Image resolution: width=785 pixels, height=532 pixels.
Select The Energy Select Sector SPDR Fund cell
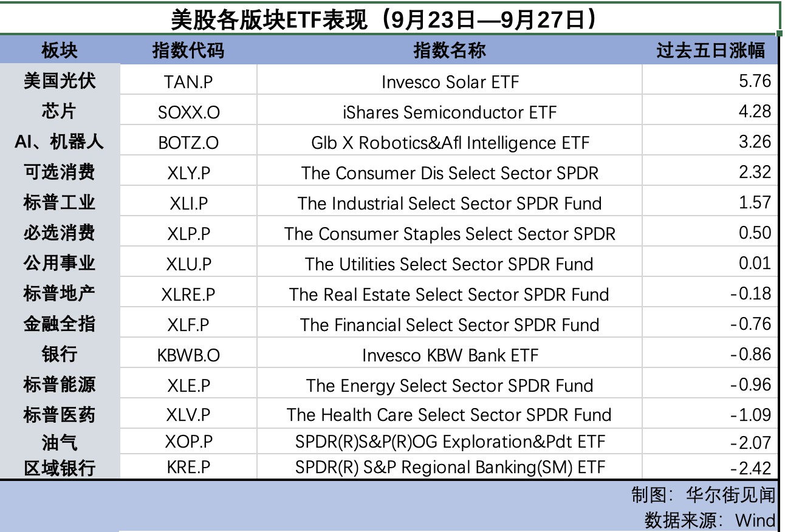pyautogui.click(x=449, y=385)
